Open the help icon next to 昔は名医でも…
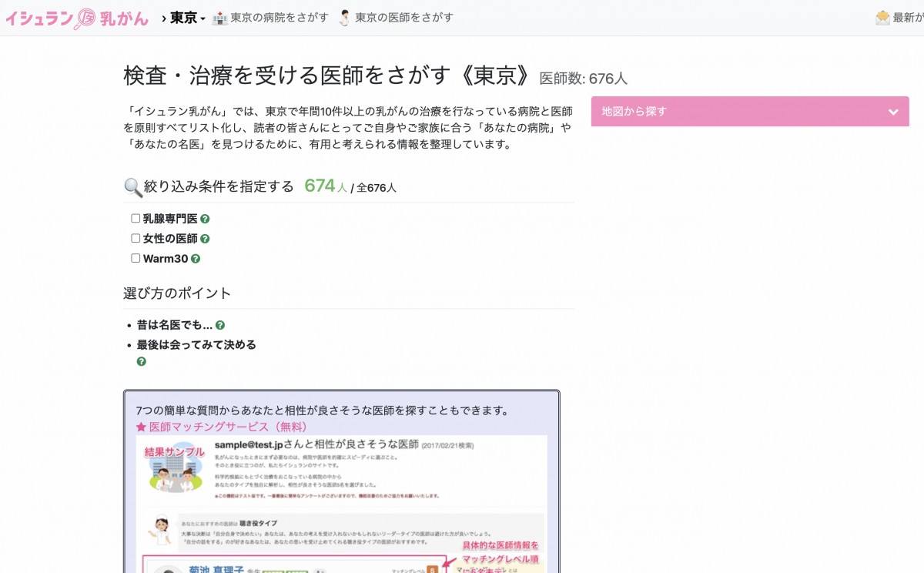Image resolution: width=924 pixels, height=573 pixels. (221, 324)
